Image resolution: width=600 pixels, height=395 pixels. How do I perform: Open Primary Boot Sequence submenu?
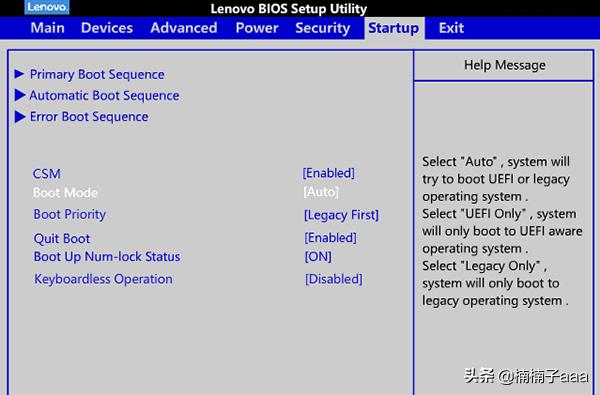click(x=97, y=74)
